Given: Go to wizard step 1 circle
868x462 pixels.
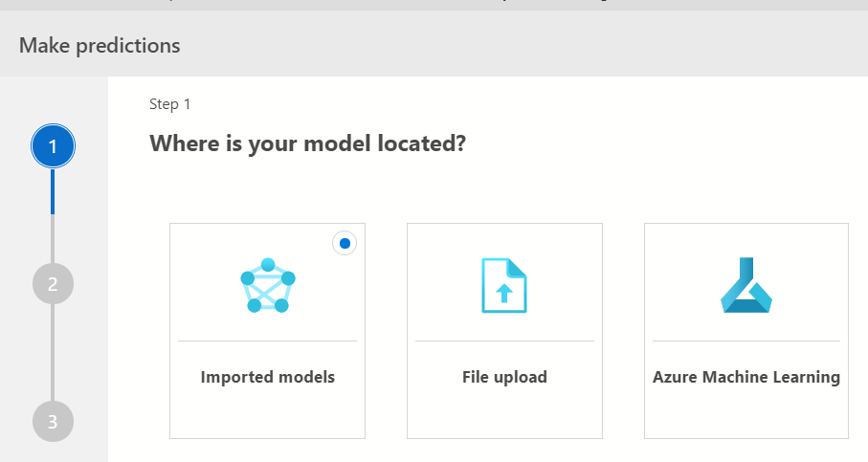Looking at the screenshot, I should click(x=54, y=146).
